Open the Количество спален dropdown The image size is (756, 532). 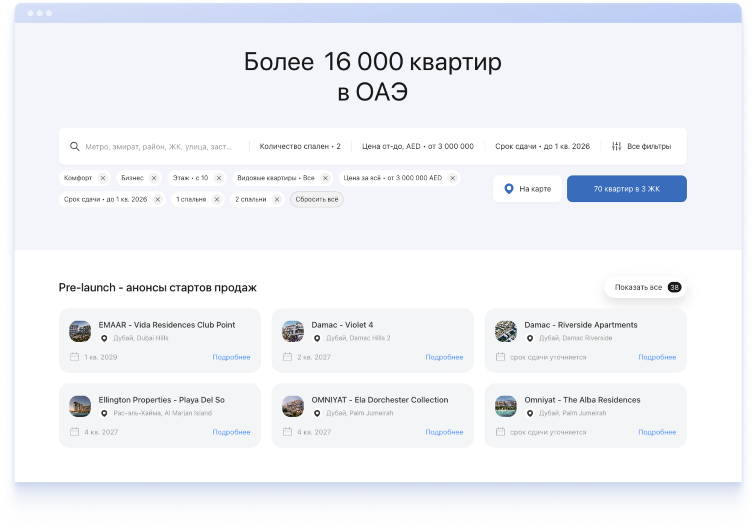pyautogui.click(x=300, y=147)
